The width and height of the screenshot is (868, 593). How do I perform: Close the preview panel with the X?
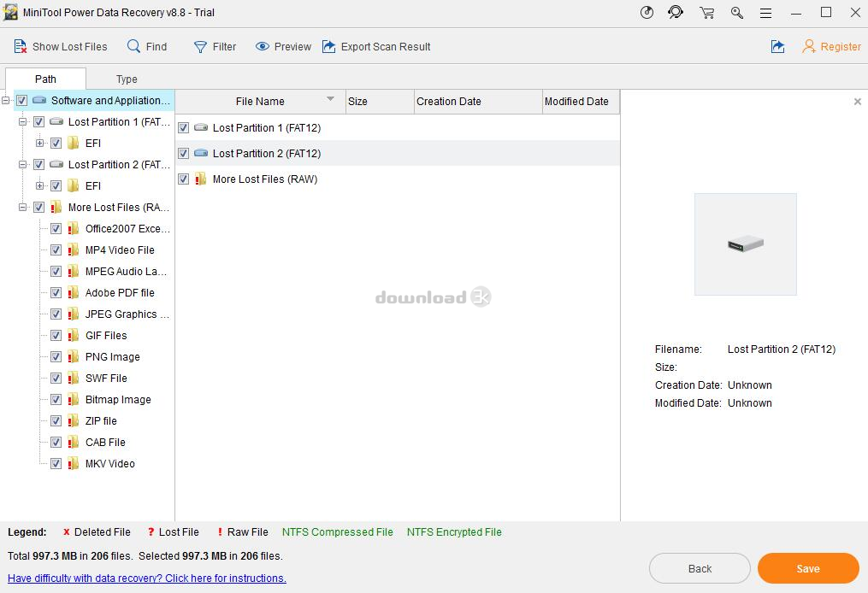pos(857,102)
